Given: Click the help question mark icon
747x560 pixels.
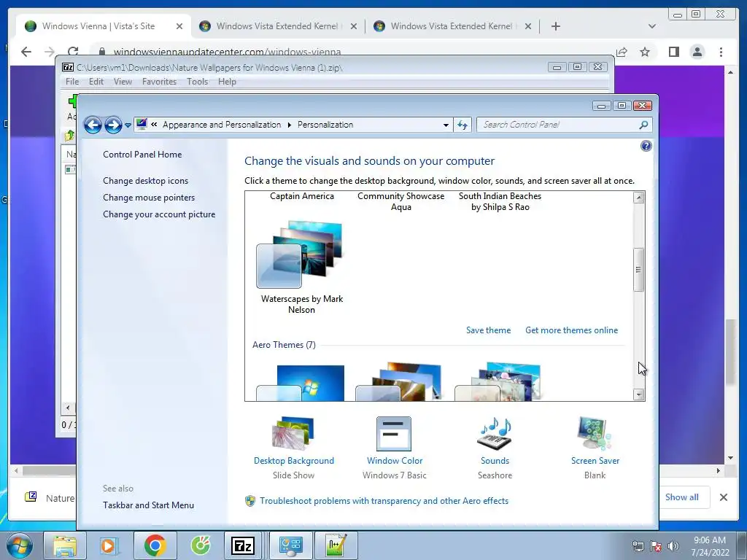Looking at the screenshot, I should 646,146.
